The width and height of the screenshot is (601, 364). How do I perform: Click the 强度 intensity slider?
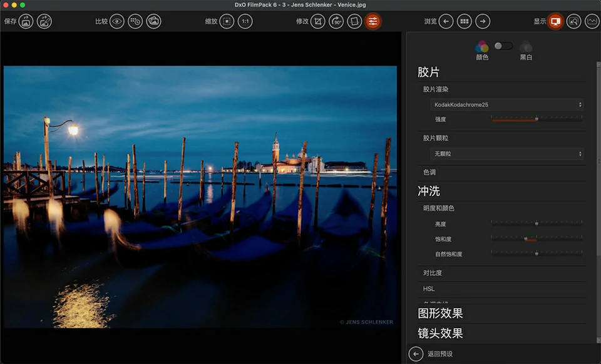[537, 119]
